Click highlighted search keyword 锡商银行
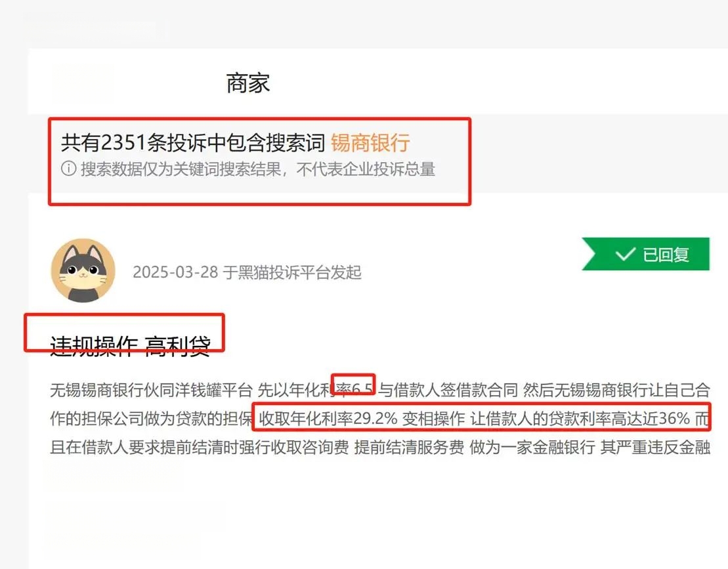728x569 pixels. coord(370,142)
